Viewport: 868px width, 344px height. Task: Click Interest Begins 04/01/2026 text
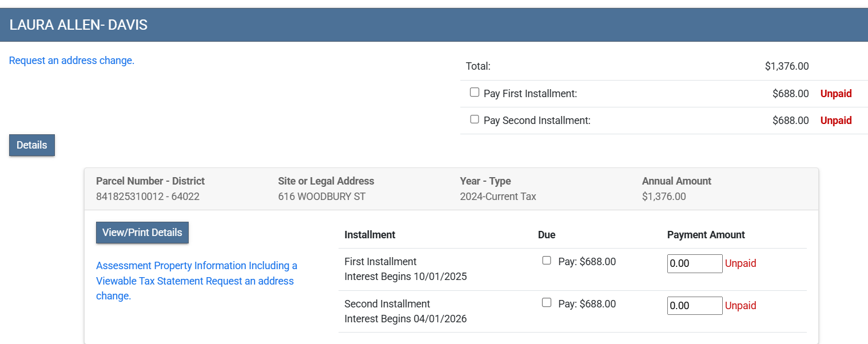[x=405, y=319]
